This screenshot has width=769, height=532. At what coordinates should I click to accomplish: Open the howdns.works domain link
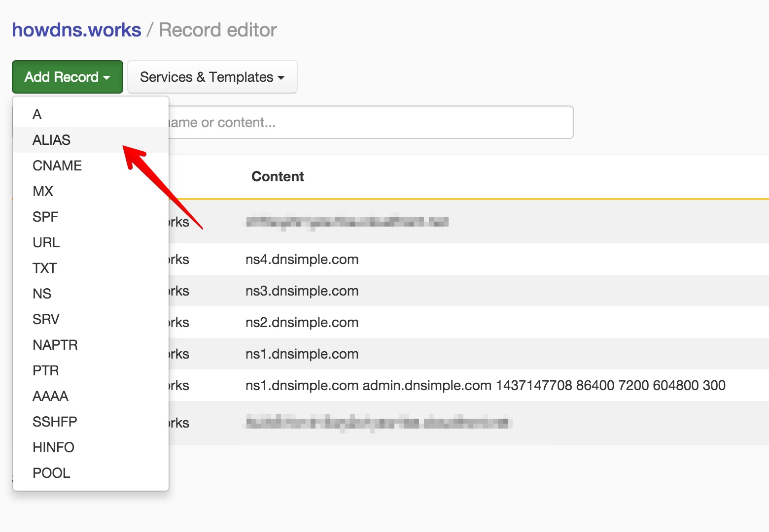click(76, 30)
